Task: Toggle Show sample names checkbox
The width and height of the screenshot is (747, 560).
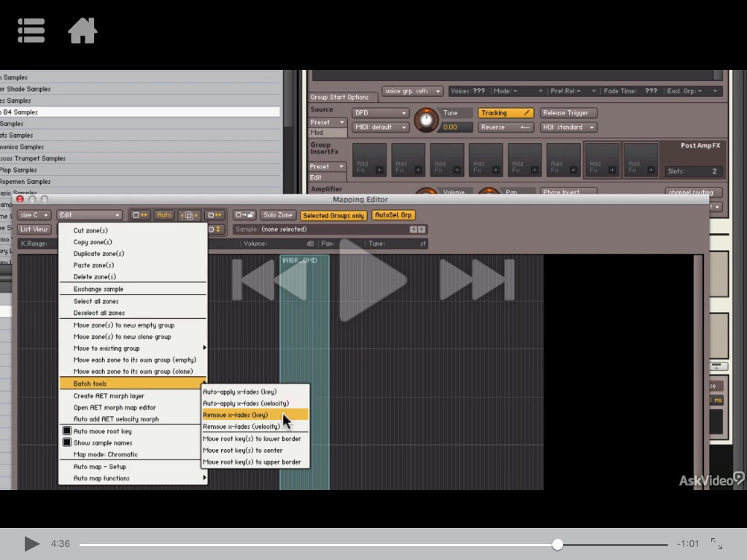Action: (x=67, y=443)
